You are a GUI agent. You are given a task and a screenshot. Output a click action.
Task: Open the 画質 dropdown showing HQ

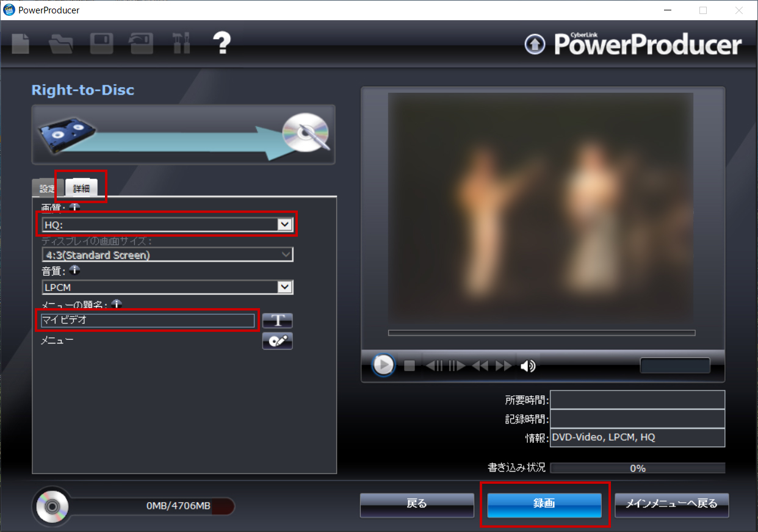167,225
